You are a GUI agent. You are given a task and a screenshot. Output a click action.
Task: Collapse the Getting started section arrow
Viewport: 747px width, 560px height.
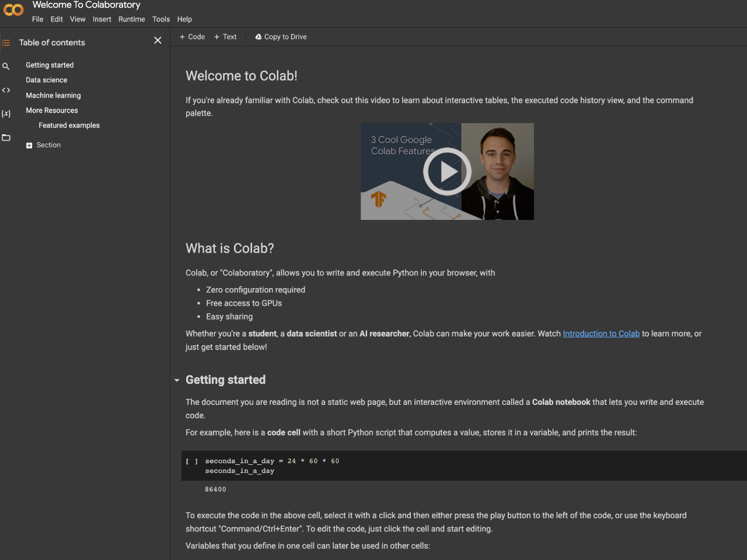(x=177, y=380)
